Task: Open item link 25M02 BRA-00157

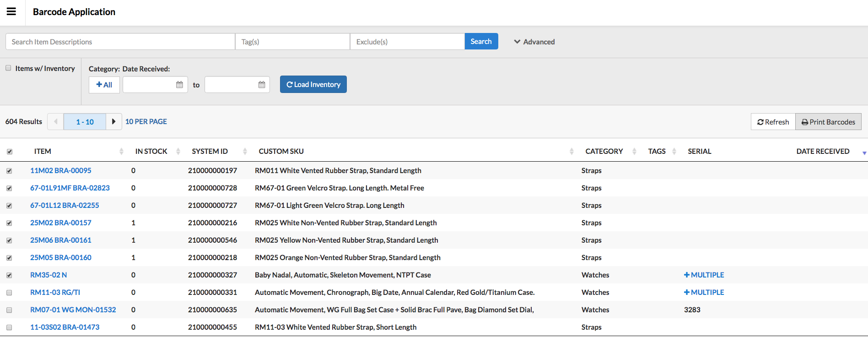Action: pyautogui.click(x=61, y=223)
